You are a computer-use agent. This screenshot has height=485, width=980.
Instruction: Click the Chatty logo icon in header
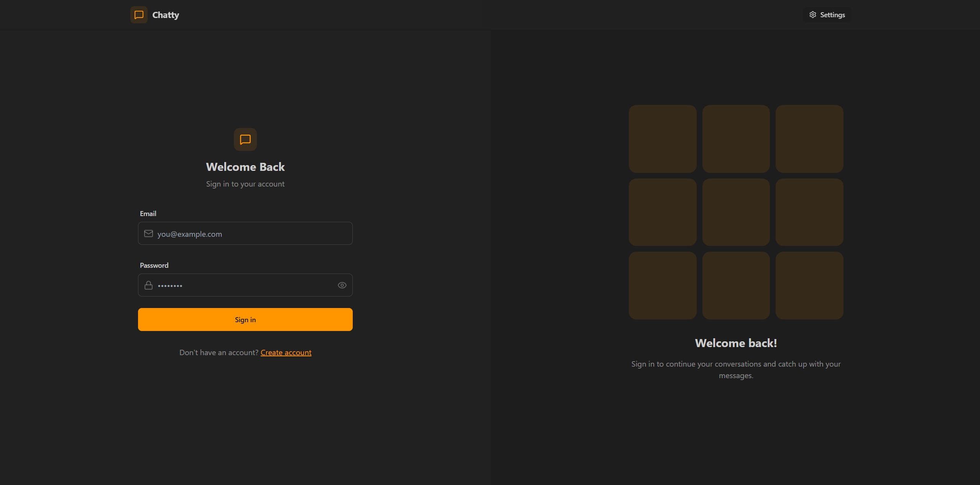139,15
